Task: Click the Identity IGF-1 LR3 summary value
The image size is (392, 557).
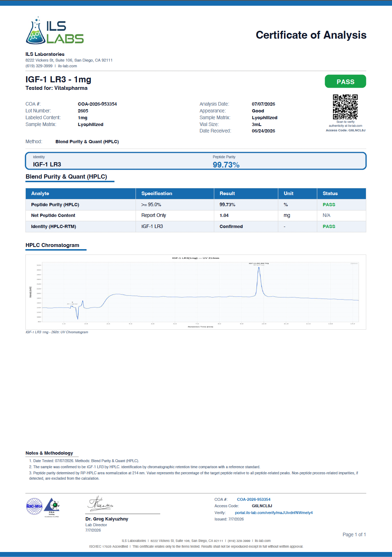Action: (47, 164)
